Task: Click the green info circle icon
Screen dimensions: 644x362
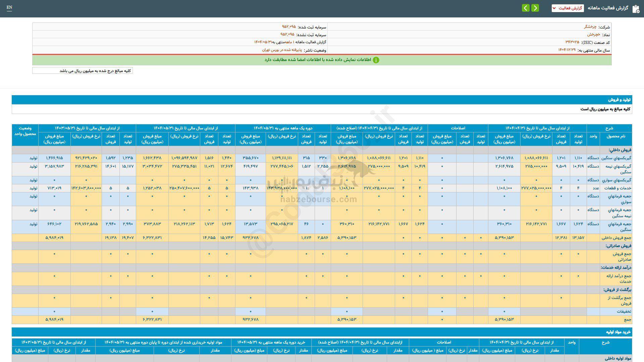Action: point(376,60)
